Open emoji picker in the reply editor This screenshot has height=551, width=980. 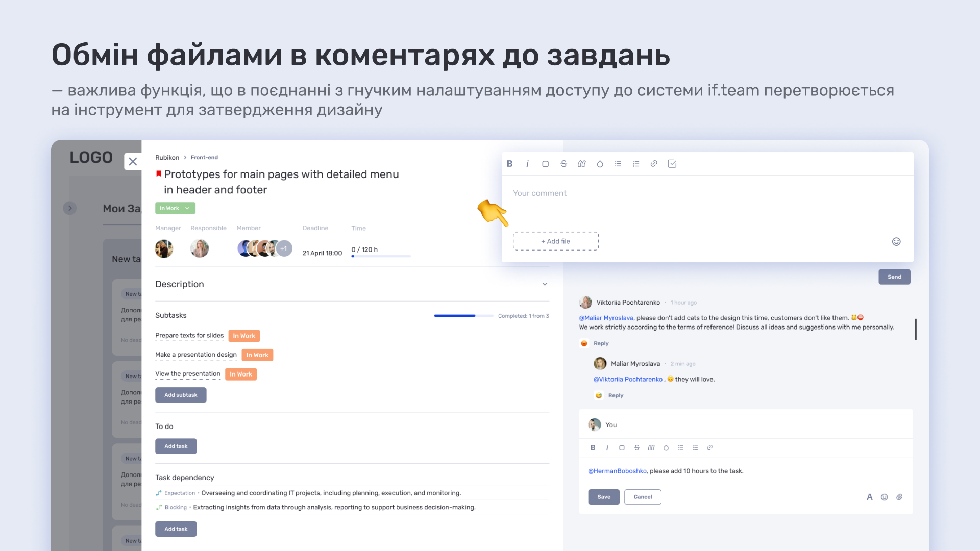click(885, 497)
